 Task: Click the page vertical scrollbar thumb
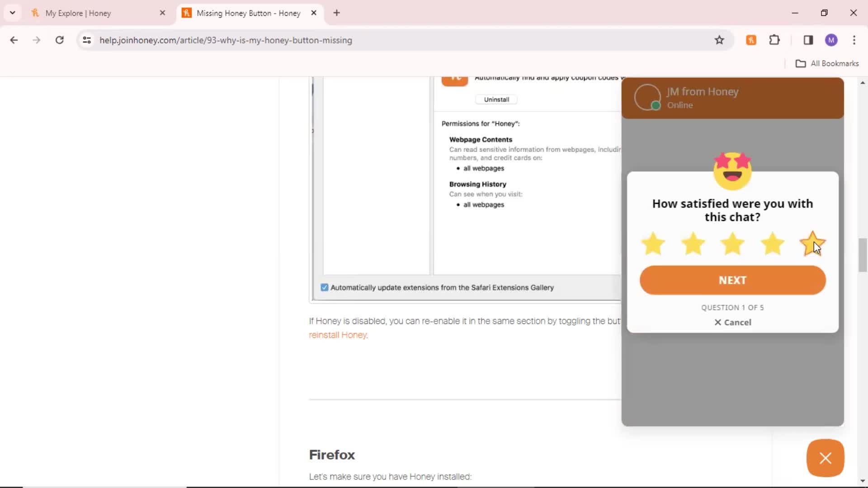(x=863, y=255)
